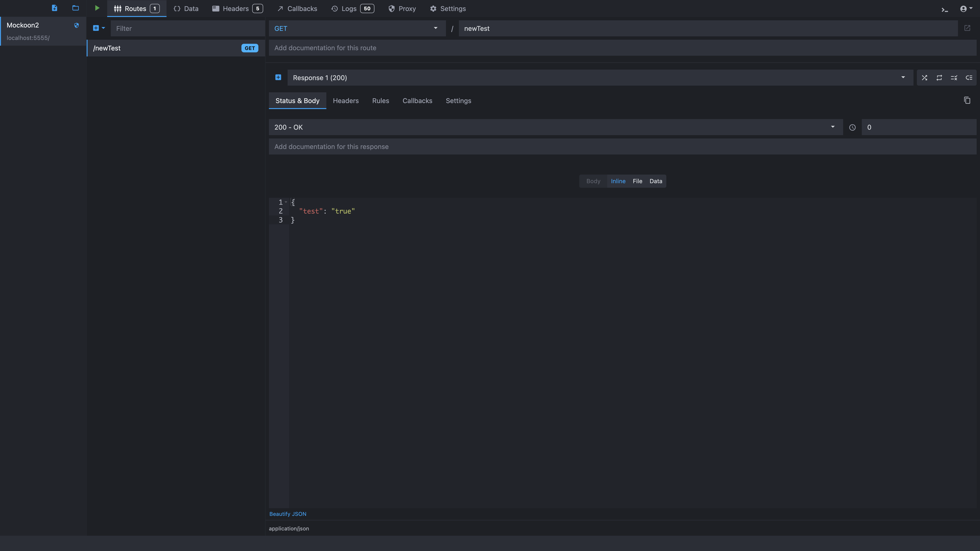Toggle disable rules mode icon
980x551 pixels.
click(x=954, y=77)
